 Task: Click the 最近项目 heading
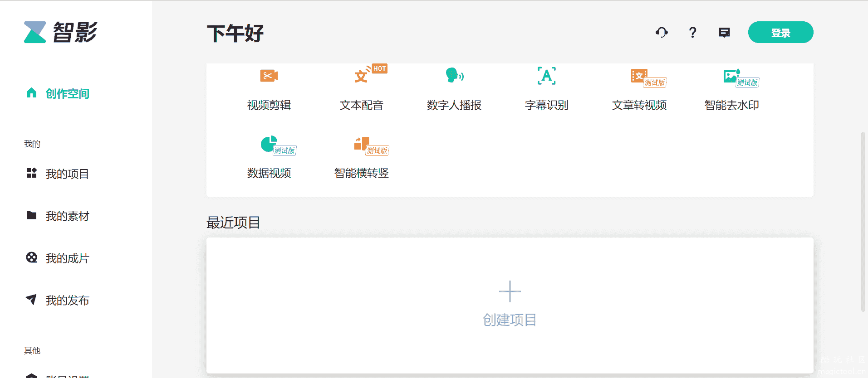pos(233,223)
